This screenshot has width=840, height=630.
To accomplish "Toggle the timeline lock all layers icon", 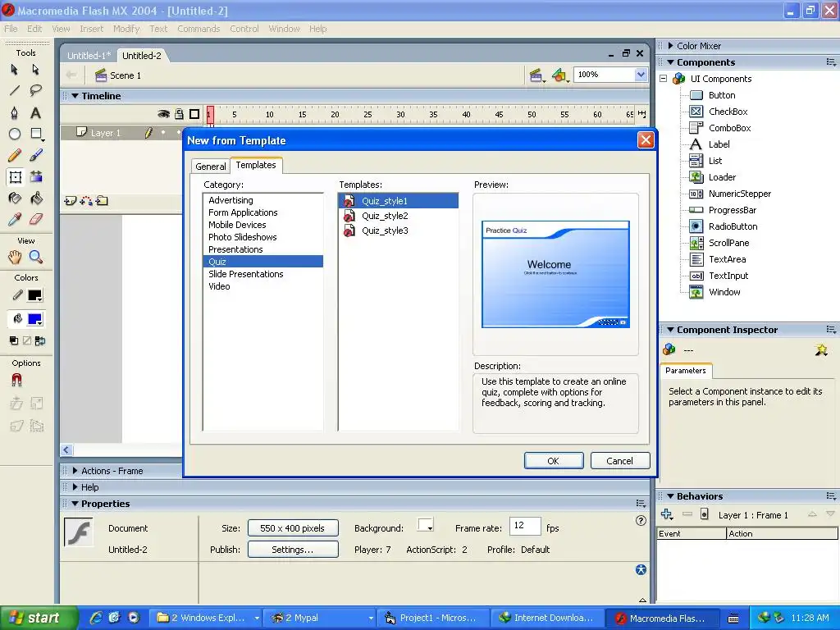I will click(x=179, y=114).
